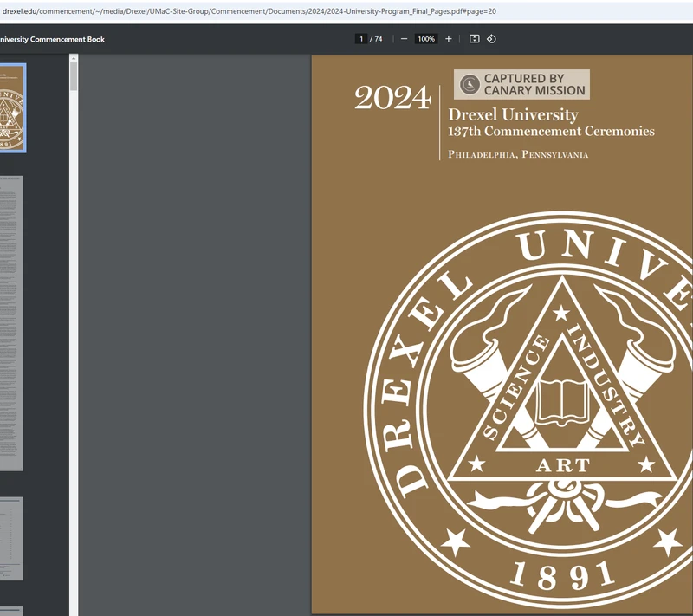Image resolution: width=693 pixels, height=616 pixels.
Task: Click the "Drexel University" heading on the cover
Action: (x=513, y=115)
